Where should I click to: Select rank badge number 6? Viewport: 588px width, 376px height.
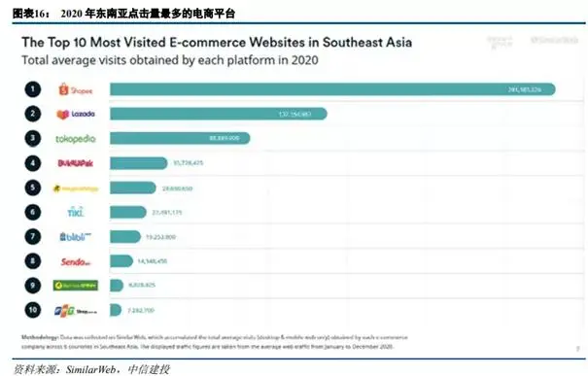pos(33,212)
